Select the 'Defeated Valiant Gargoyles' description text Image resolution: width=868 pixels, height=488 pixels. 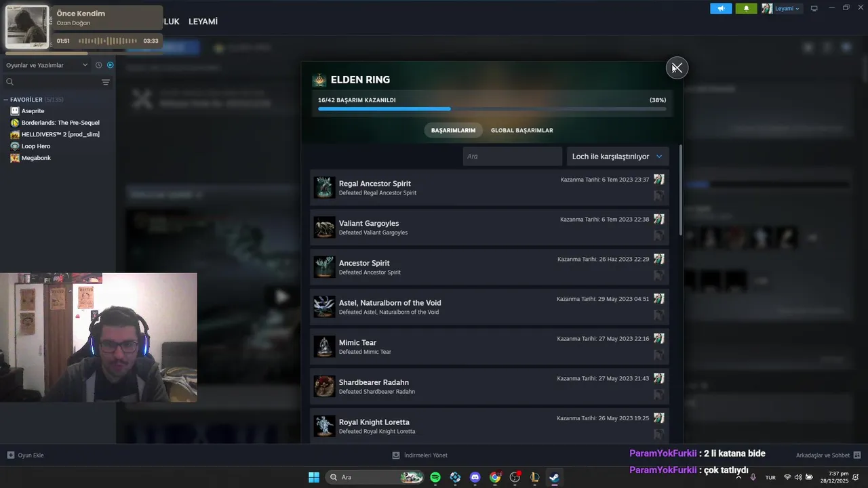(x=373, y=233)
